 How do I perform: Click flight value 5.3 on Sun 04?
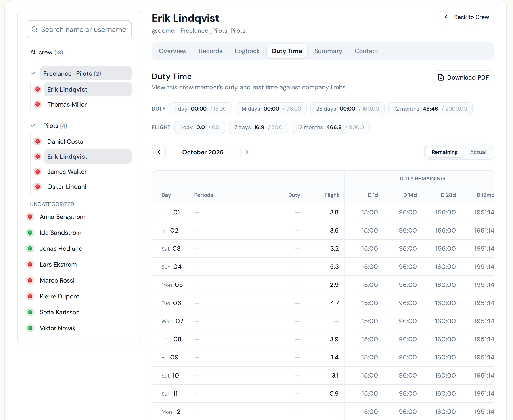point(334,267)
